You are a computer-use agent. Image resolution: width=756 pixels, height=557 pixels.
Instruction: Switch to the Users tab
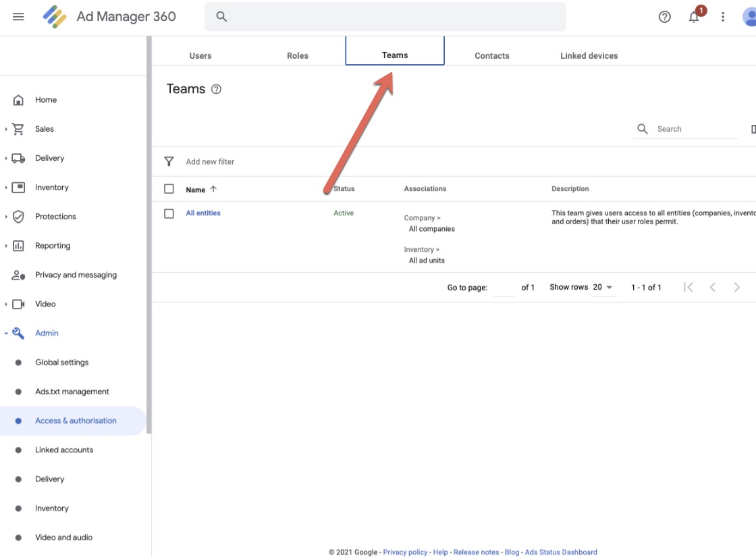200,56
